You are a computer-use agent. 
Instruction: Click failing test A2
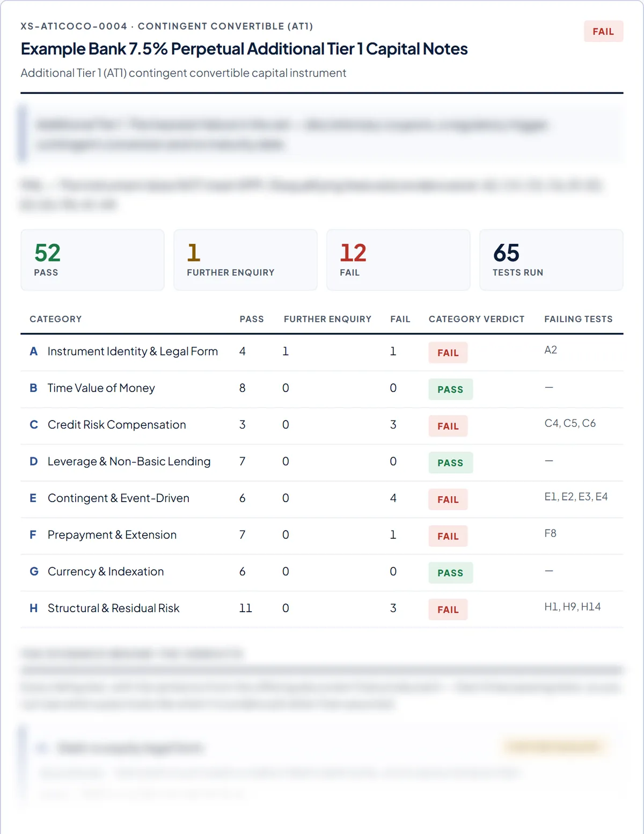click(551, 350)
